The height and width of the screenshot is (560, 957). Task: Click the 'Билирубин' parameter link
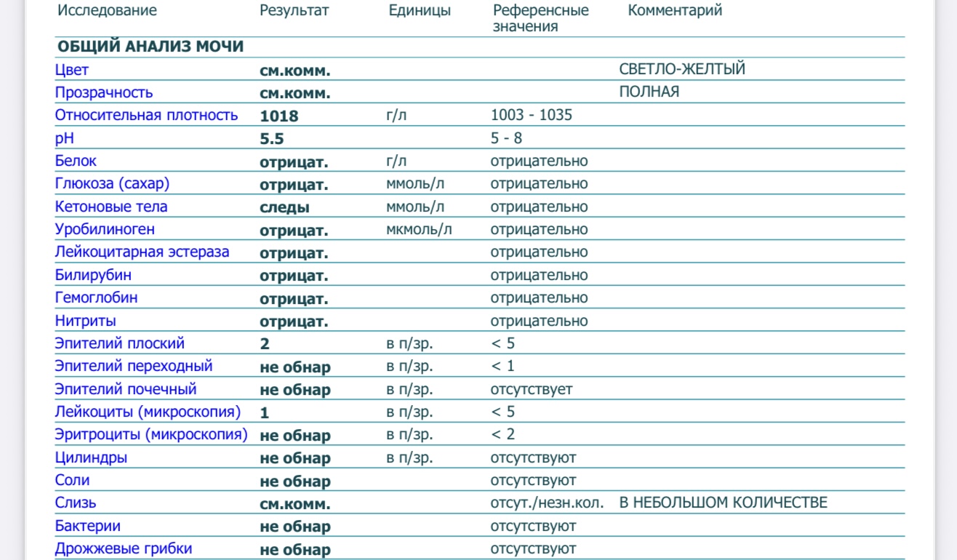coord(93,275)
